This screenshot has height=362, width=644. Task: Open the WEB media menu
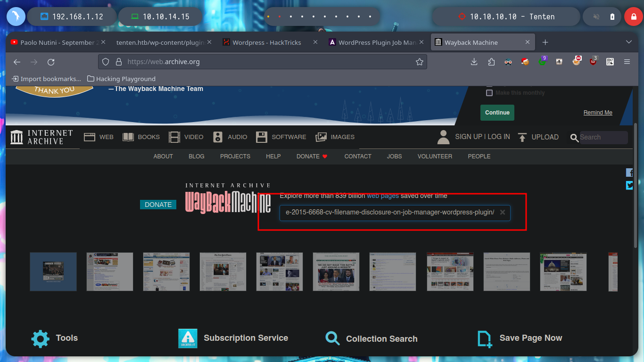(99, 137)
